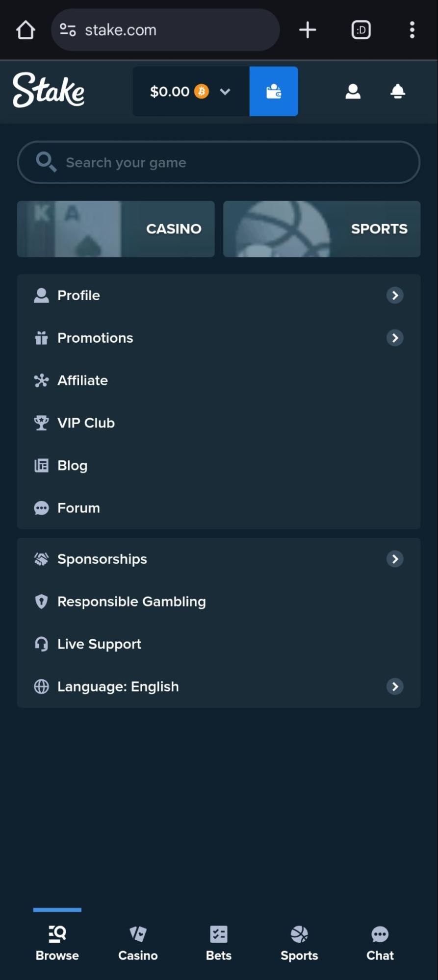Open the VIP Club page
The height and width of the screenshot is (980, 438).
click(86, 423)
